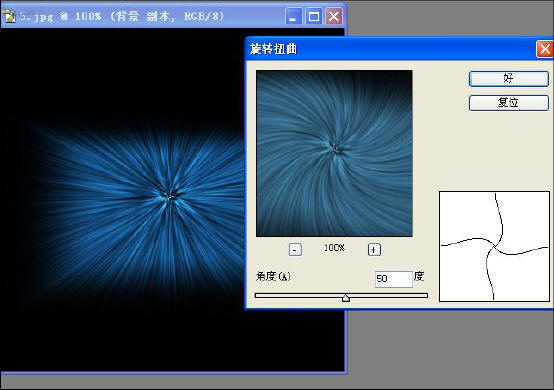Zoom in preview with plus button
This screenshot has width=554, height=390.
(374, 250)
